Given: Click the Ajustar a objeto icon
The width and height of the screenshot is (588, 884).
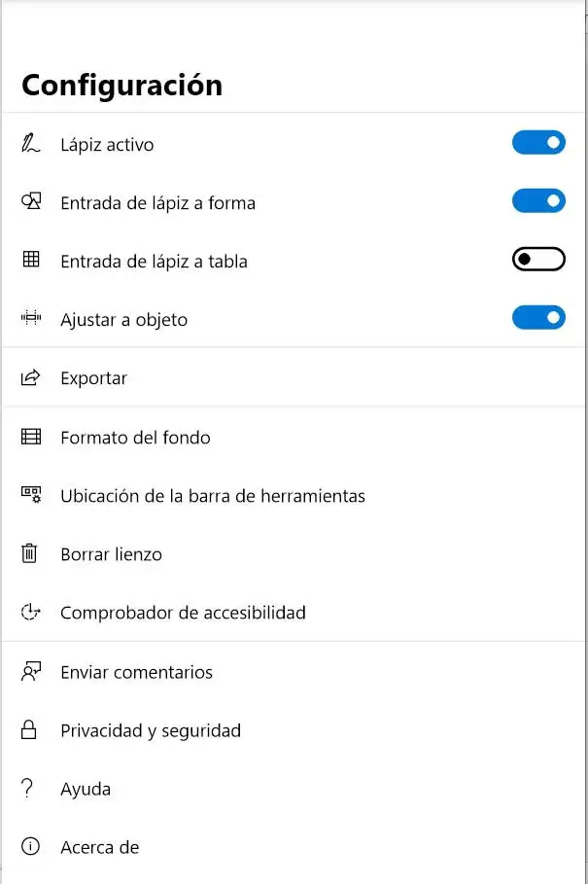Looking at the screenshot, I should [31, 319].
